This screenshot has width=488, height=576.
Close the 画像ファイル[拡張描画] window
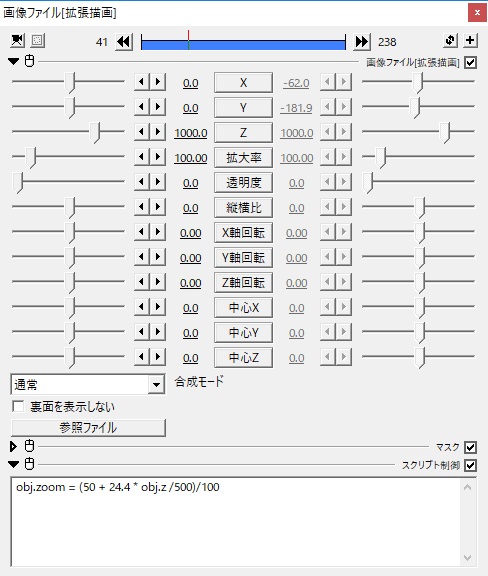pos(477,13)
